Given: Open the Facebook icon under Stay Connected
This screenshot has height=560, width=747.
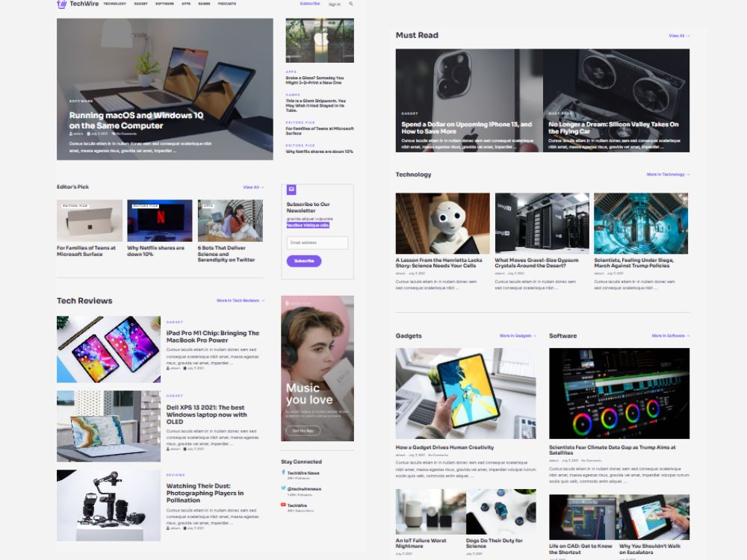Looking at the screenshot, I should click(x=283, y=473).
